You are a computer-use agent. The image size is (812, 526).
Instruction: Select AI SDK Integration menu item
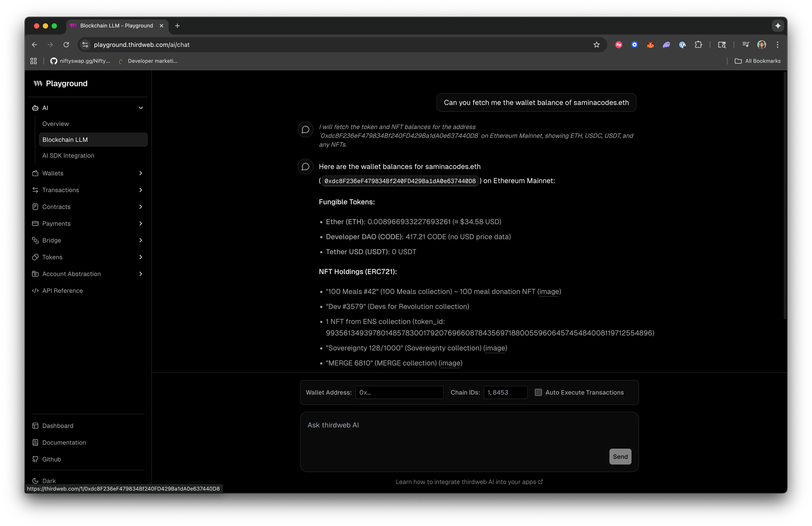pyautogui.click(x=68, y=156)
